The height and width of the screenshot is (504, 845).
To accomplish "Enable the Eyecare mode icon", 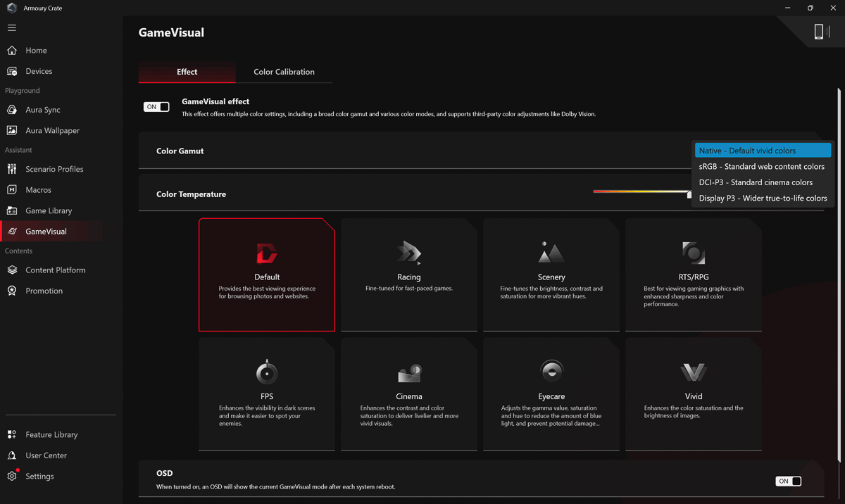I will pos(551,371).
